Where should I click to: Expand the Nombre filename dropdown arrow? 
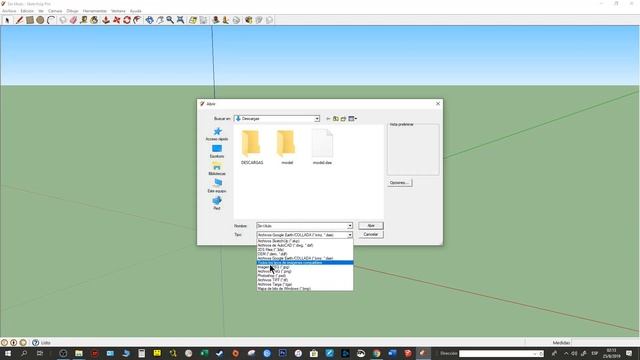(350, 226)
